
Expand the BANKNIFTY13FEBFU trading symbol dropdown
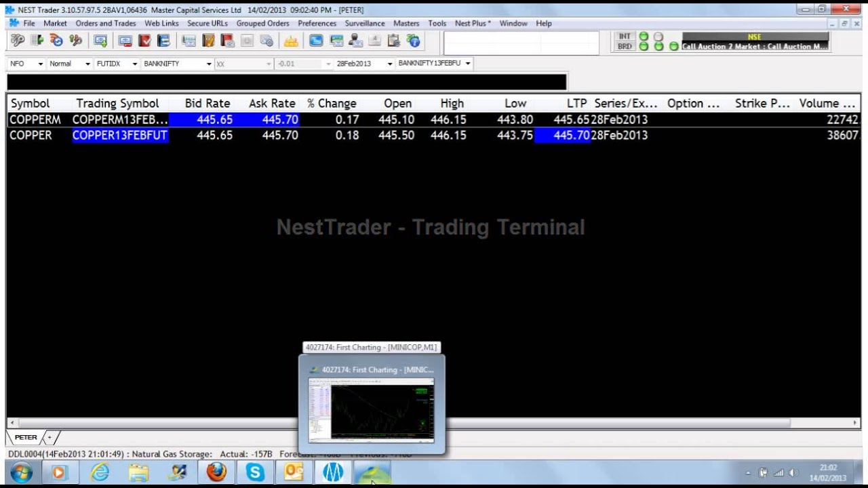(x=468, y=64)
